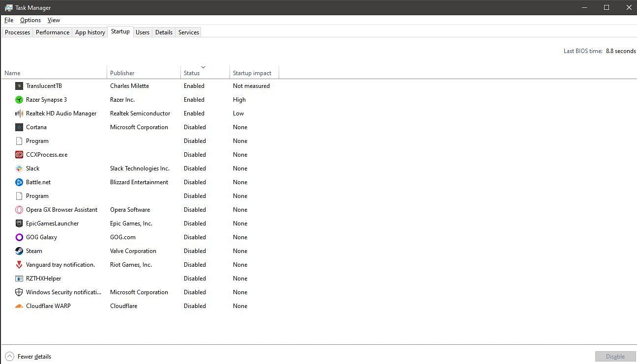Click the Low startup impact value
Viewport: 637px width, 364px height.
click(x=238, y=113)
